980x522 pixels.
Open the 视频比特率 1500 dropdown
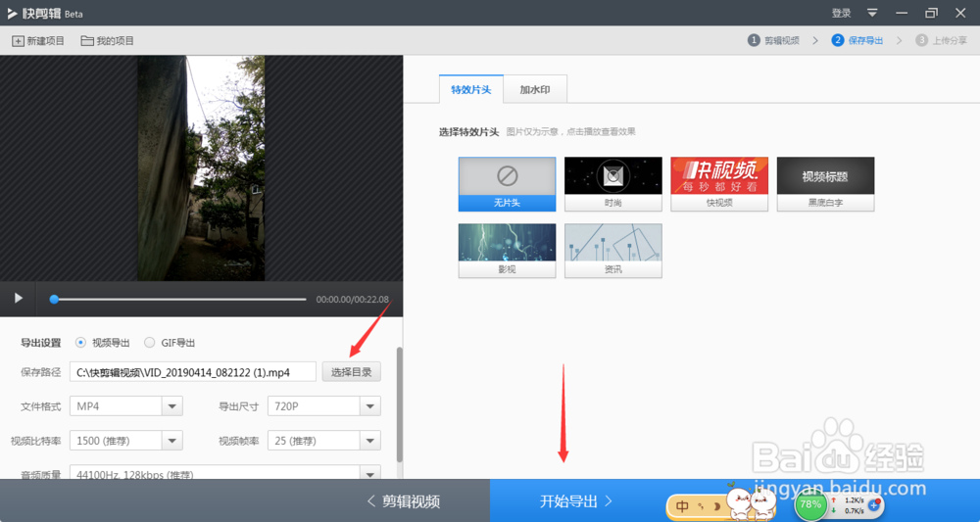tap(172, 440)
